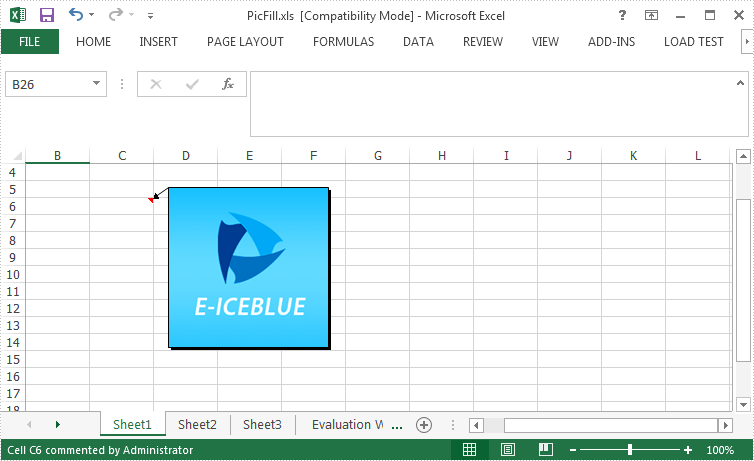Image resolution: width=754 pixels, height=461 pixels.
Task: Switch to the INSERT ribbon tab
Action: [x=158, y=42]
